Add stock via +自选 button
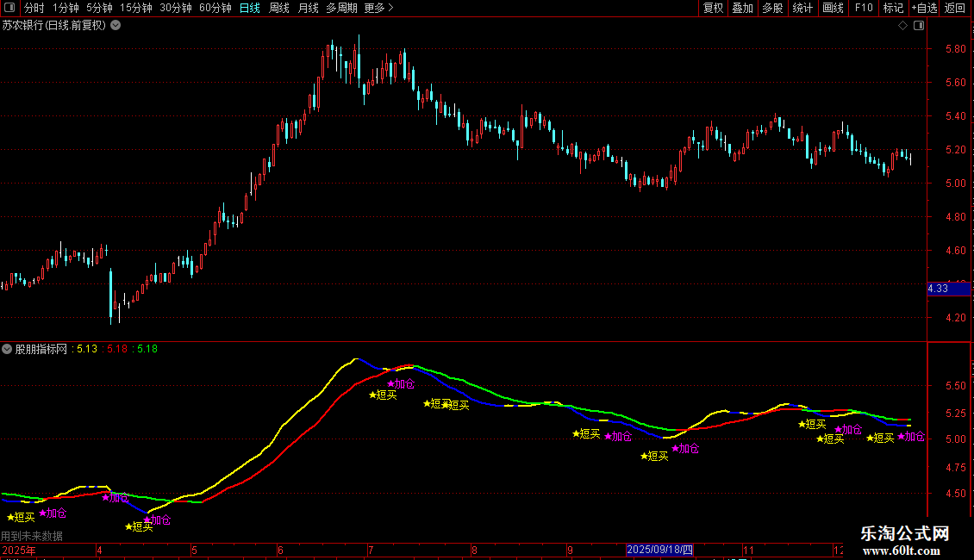 pyautogui.click(x=924, y=8)
